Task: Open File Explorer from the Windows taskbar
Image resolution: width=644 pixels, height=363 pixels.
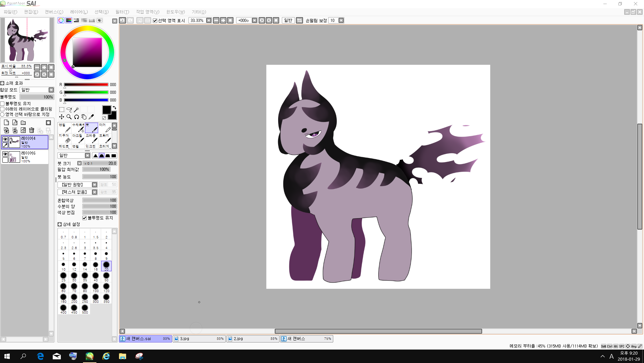Action: pyautogui.click(x=122, y=356)
